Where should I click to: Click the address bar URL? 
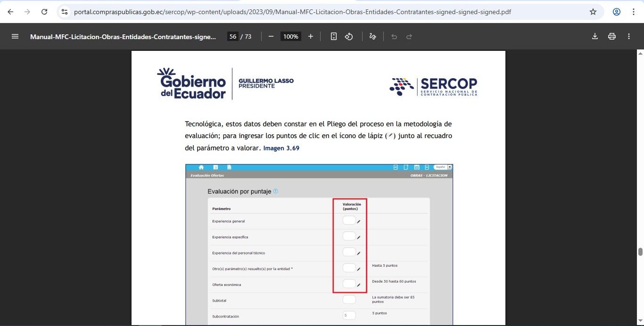[292, 12]
